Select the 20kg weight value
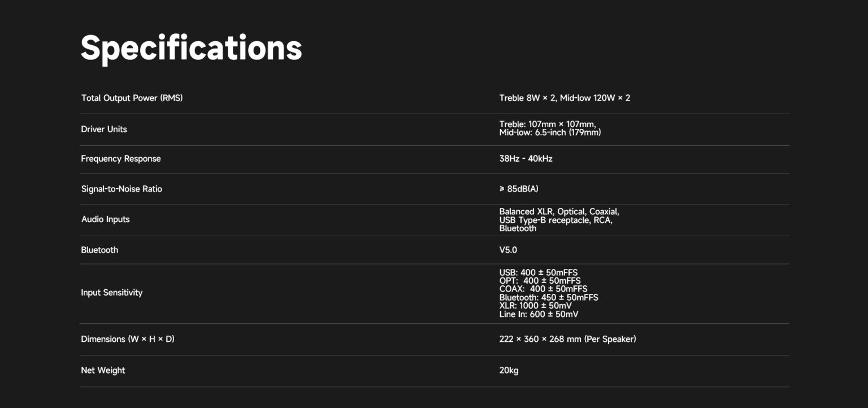 [509, 371]
